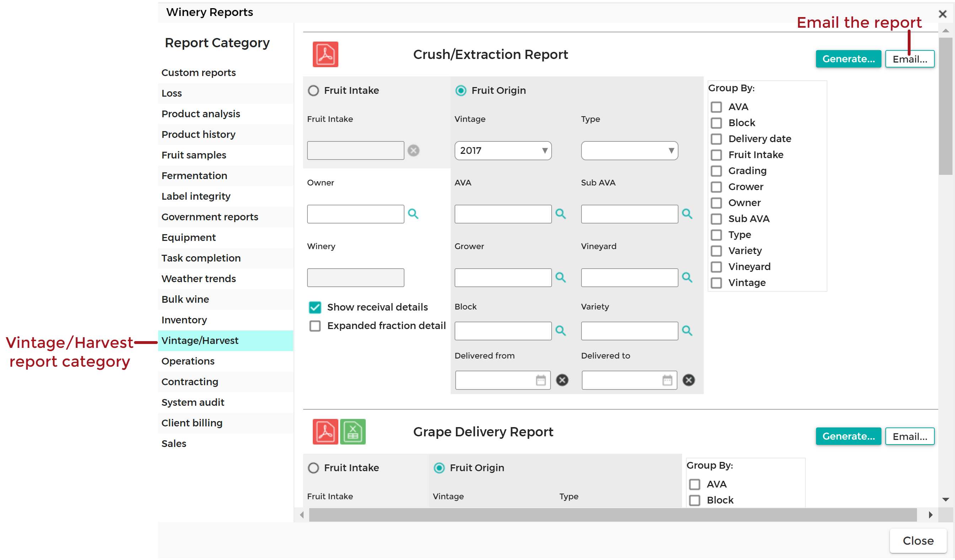955x560 pixels.
Task: Check the Grower group-by option
Action: click(715, 187)
